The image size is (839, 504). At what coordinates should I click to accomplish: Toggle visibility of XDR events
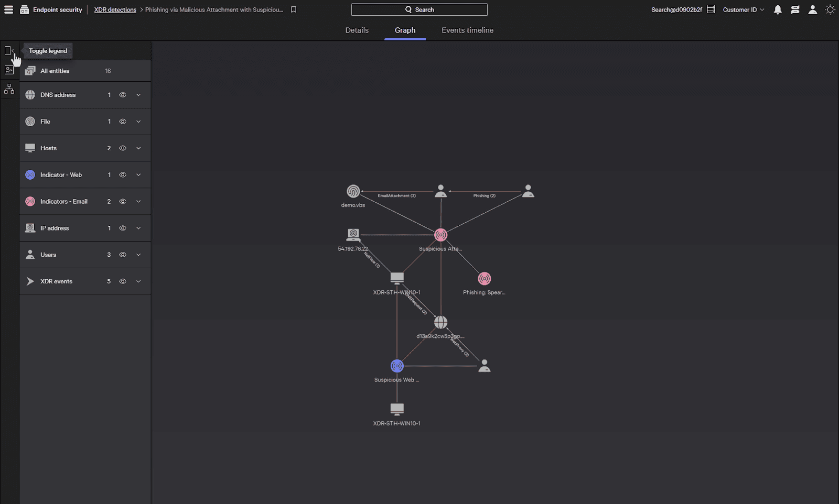pyautogui.click(x=122, y=281)
